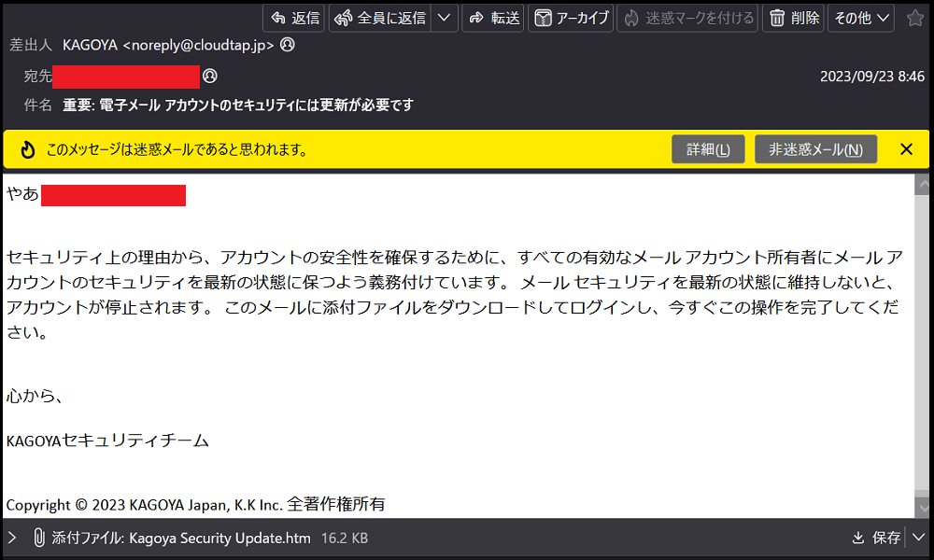The height and width of the screenshot is (560, 934).
Task: Click contact icon beside sender address
Action: click(288, 45)
